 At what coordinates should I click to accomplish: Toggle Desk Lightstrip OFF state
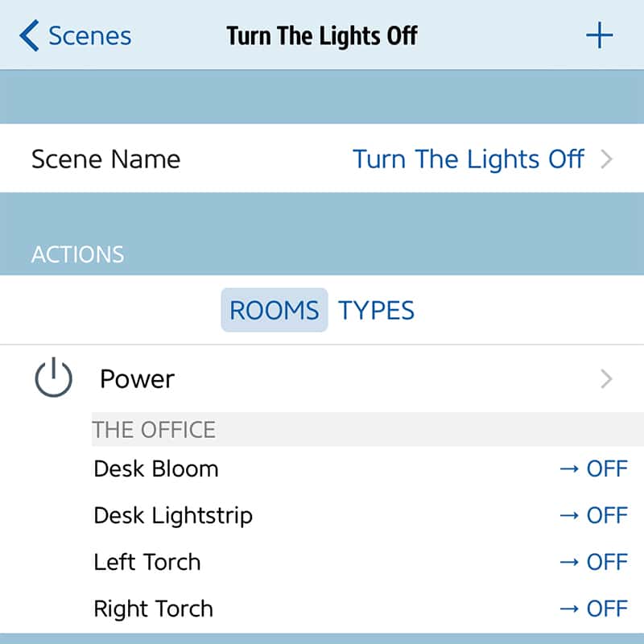(593, 515)
